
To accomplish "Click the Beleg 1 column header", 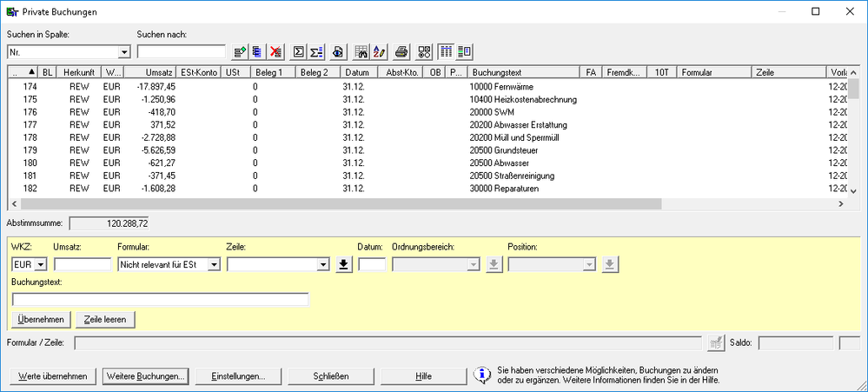I will click(x=273, y=72).
